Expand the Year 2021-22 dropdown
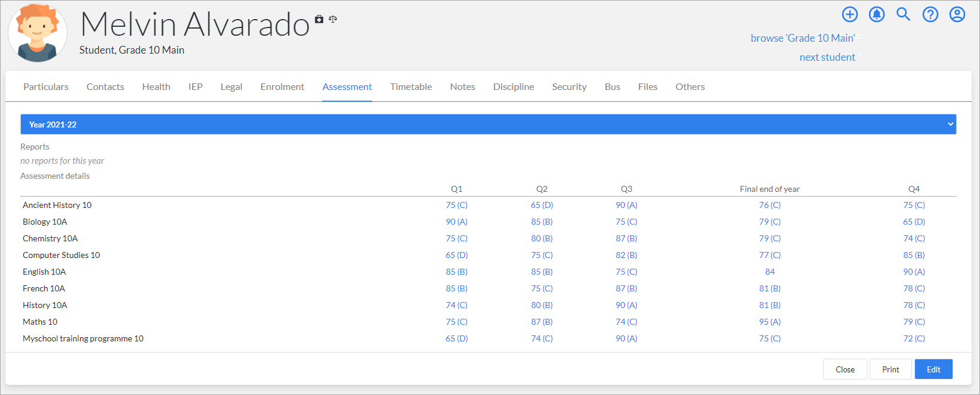Viewport: 980px width, 395px height. tap(488, 125)
